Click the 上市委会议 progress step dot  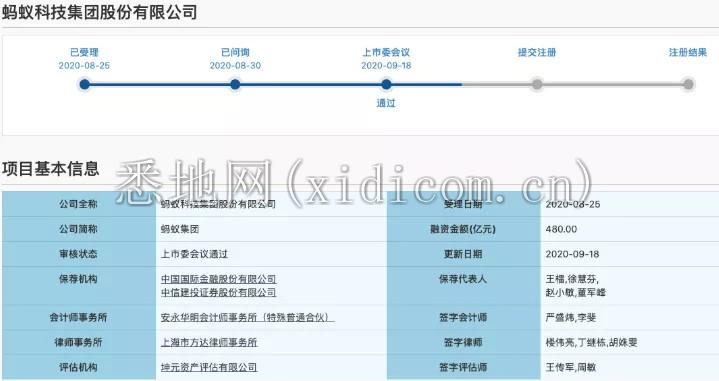coord(387,84)
